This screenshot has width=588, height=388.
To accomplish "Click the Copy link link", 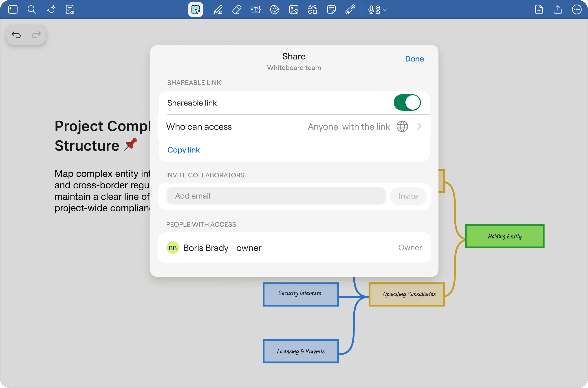I will (183, 150).
